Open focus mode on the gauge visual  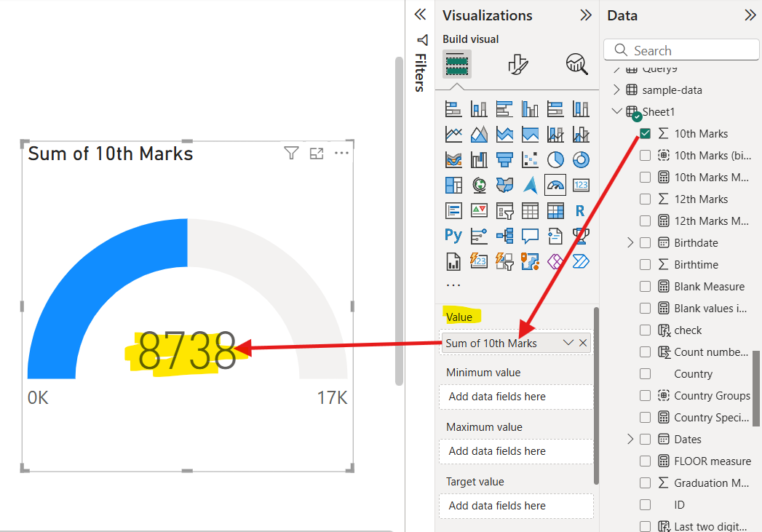pos(316,153)
